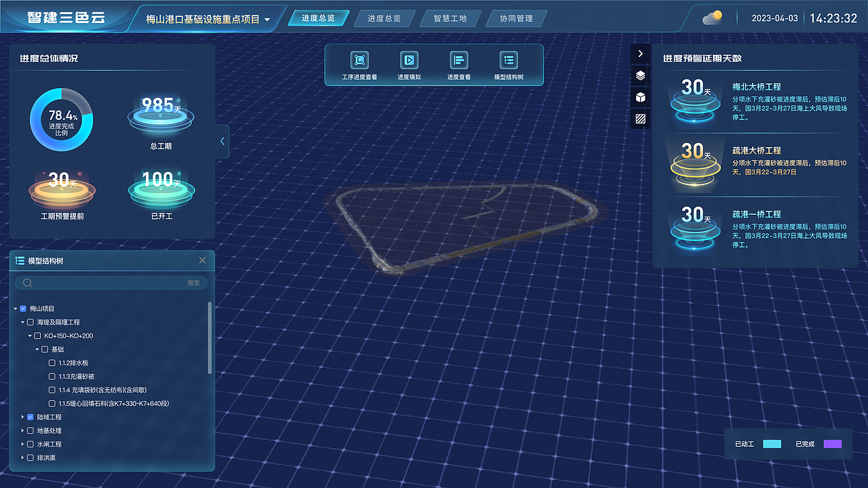Check the KO+150-KO+200 checkbox
Screen dimensions: 868x488
click(37, 335)
